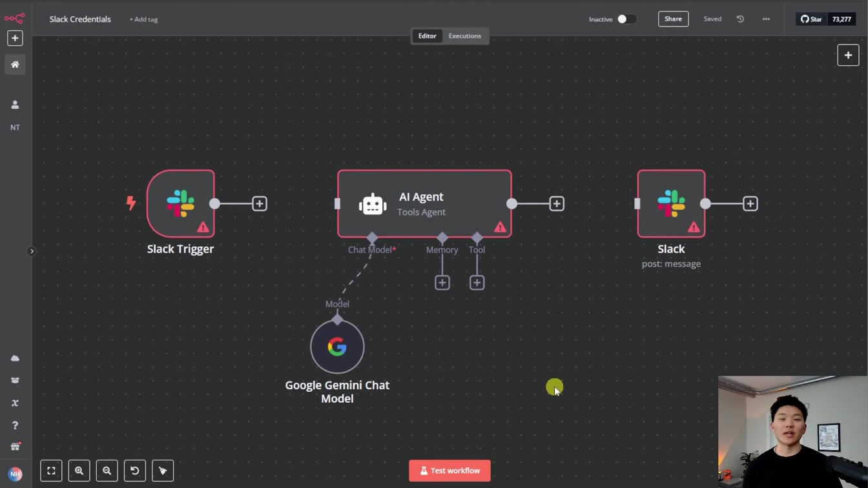Image resolution: width=868 pixels, height=488 pixels.
Task: Click the plus after the AI Agent output
Action: [557, 204]
